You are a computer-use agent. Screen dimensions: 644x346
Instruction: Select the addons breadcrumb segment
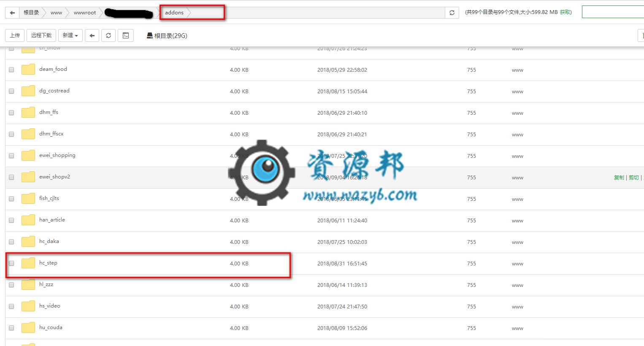click(174, 13)
